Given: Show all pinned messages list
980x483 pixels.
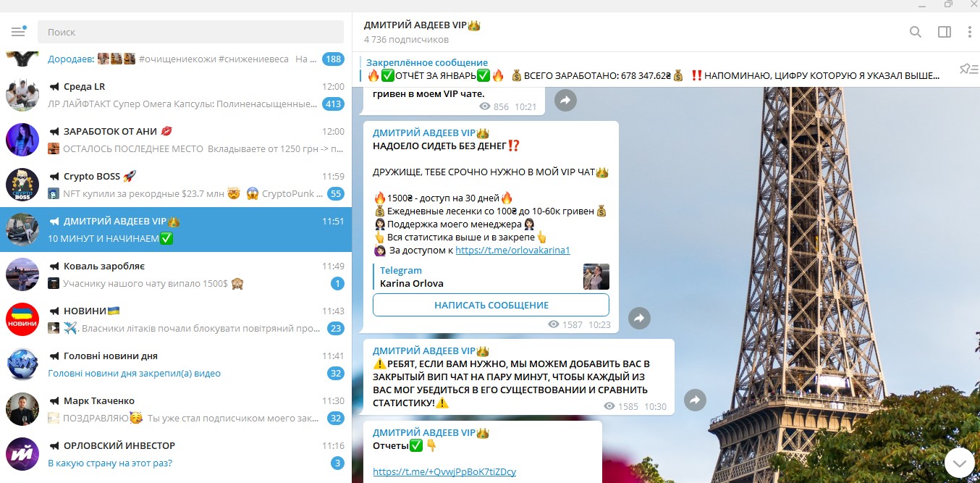Looking at the screenshot, I should click(x=968, y=69).
